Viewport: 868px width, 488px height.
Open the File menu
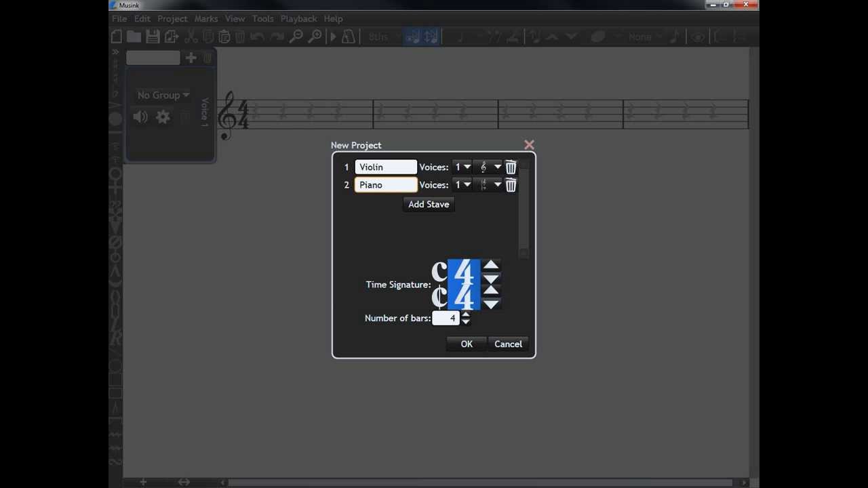[x=119, y=18]
